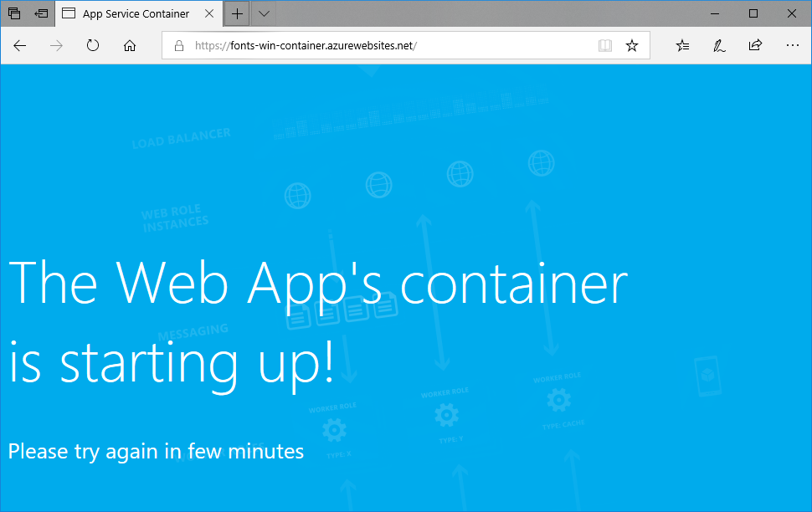Image resolution: width=812 pixels, height=512 pixels.
Task: Refresh the current webpage
Action: (92, 46)
